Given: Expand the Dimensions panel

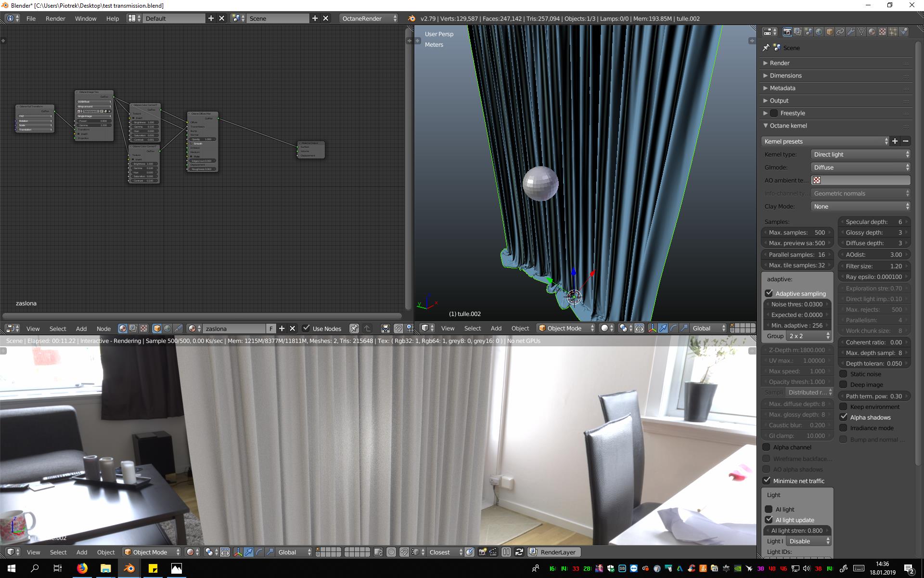Looking at the screenshot, I should pos(785,76).
